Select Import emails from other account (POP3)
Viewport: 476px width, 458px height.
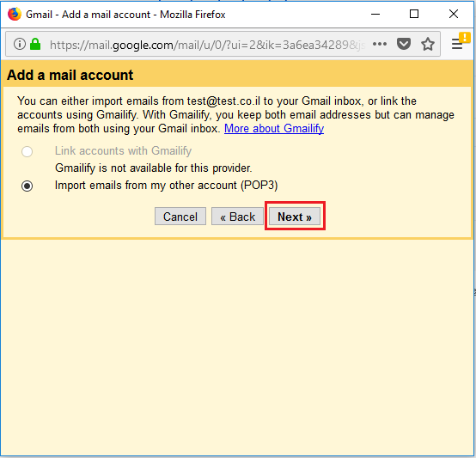pyautogui.click(x=27, y=186)
